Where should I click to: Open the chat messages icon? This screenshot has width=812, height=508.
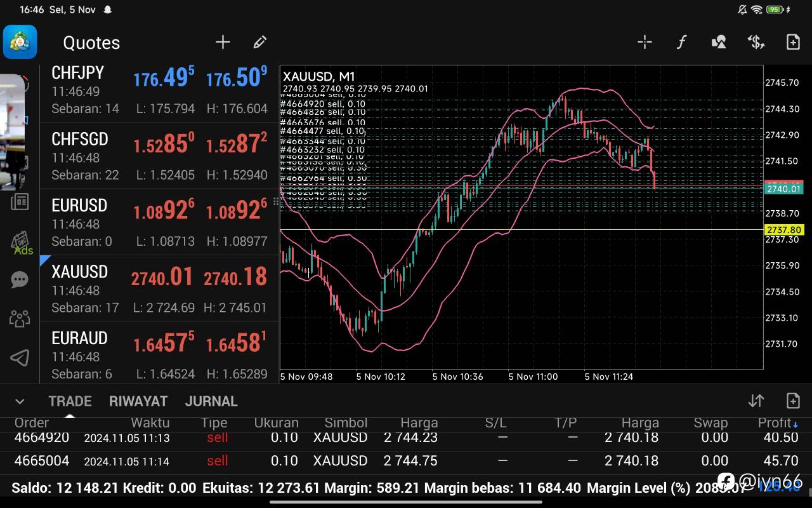20,279
